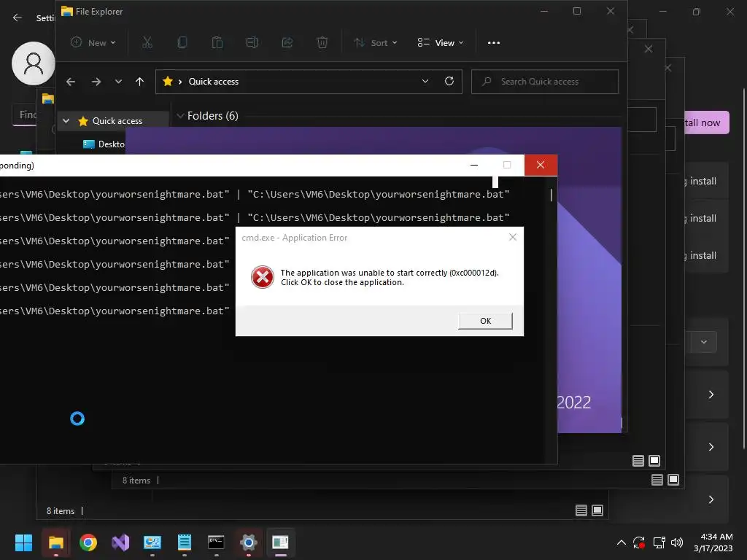This screenshot has height=560, width=747.
Task: Click the Settings back arrow
Action: coord(18,17)
